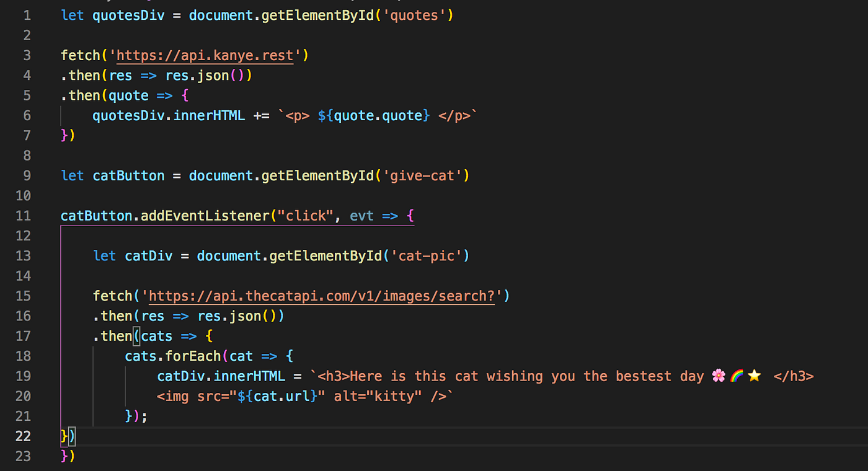
Task: Click the rainbow emoji on line 19
Action: click(x=736, y=376)
